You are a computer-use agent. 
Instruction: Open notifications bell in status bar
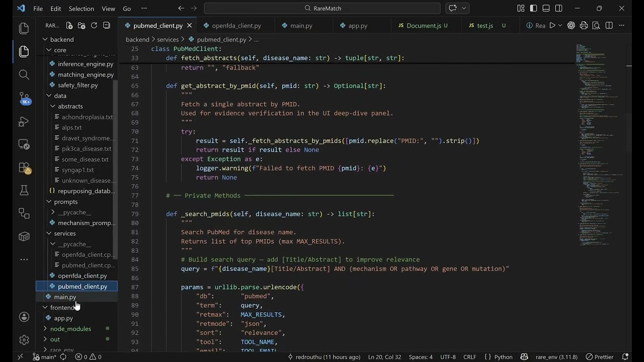point(625,357)
